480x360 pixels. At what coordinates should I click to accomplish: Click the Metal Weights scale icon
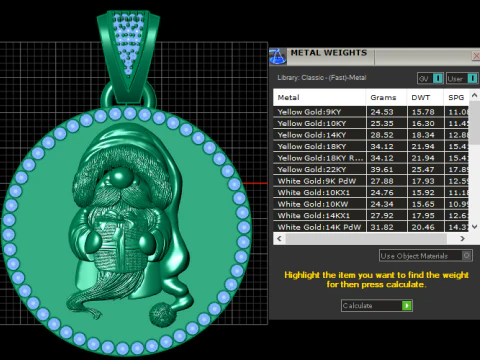[277, 56]
